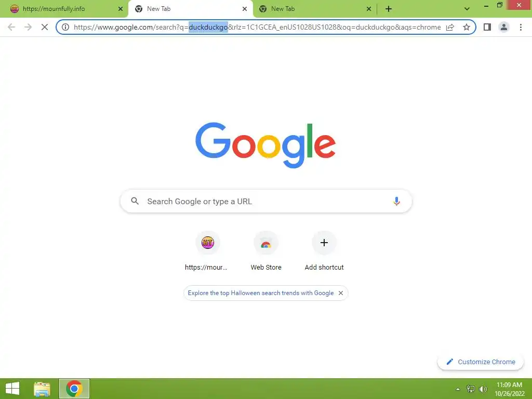This screenshot has width=532, height=399.
Task: Switch to the last New Tab tab
Action: pos(314,9)
